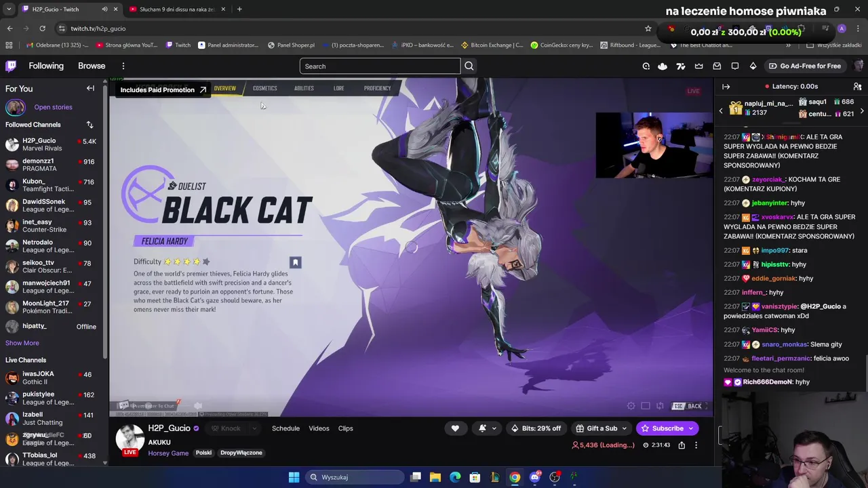868x488 pixels.
Task: Open the chat community users icon
Action: tap(857, 87)
